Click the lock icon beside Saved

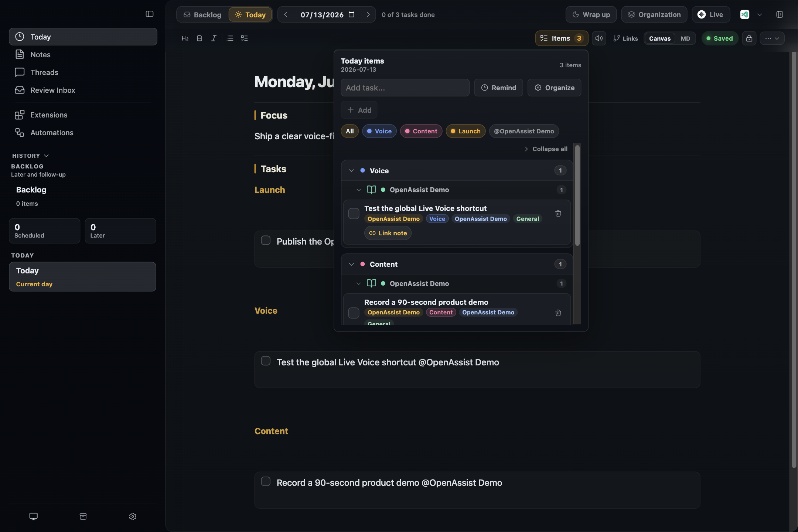[749, 38]
